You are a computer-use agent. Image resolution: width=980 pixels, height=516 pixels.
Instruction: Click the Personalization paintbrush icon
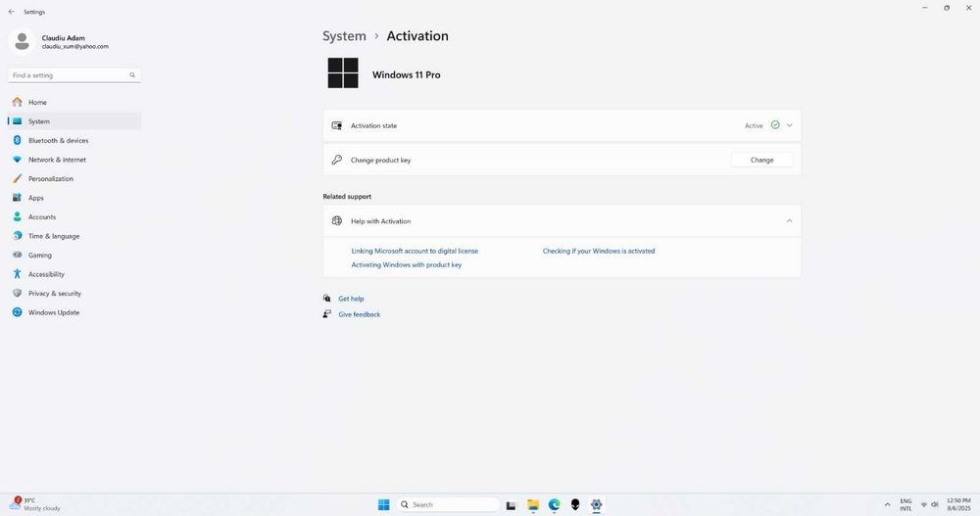pos(17,178)
